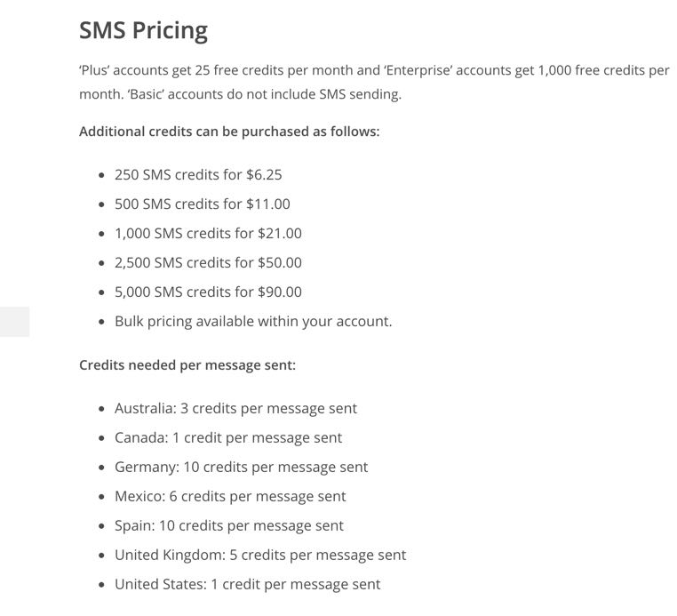
Task: Click the 2,500 SMS credits for $50.00 item
Action: coord(208,263)
